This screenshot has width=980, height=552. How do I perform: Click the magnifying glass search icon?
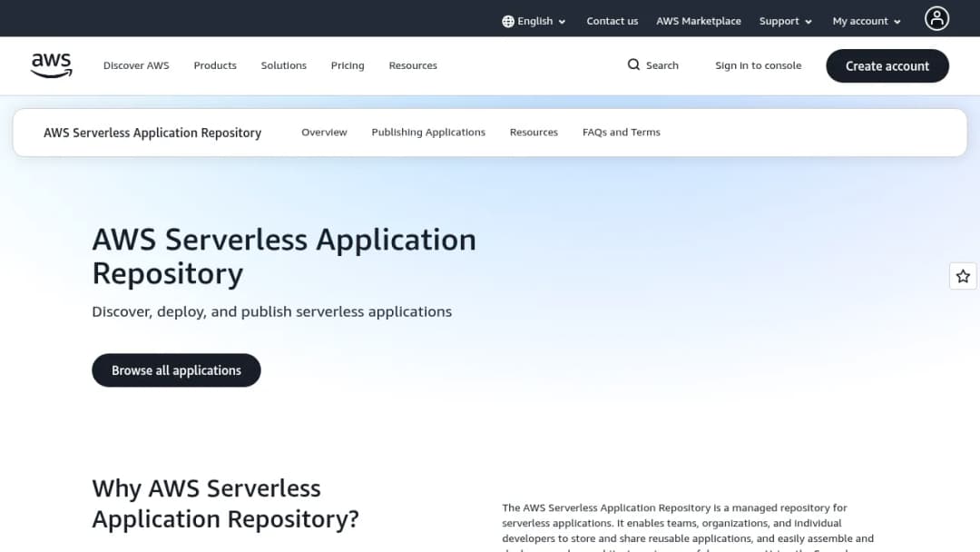(x=633, y=65)
